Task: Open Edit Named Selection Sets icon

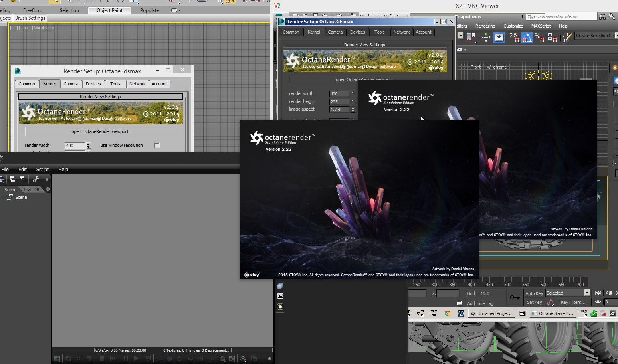Action: (x=566, y=37)
